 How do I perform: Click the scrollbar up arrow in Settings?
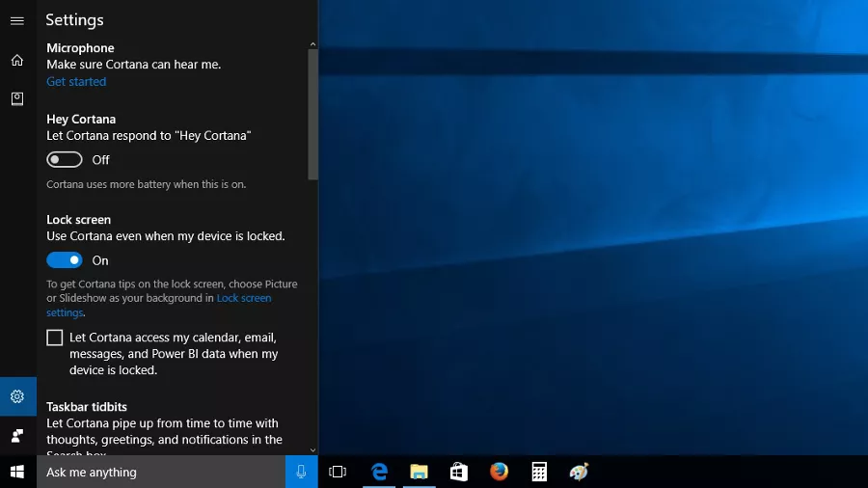click(x=312, y=44)
